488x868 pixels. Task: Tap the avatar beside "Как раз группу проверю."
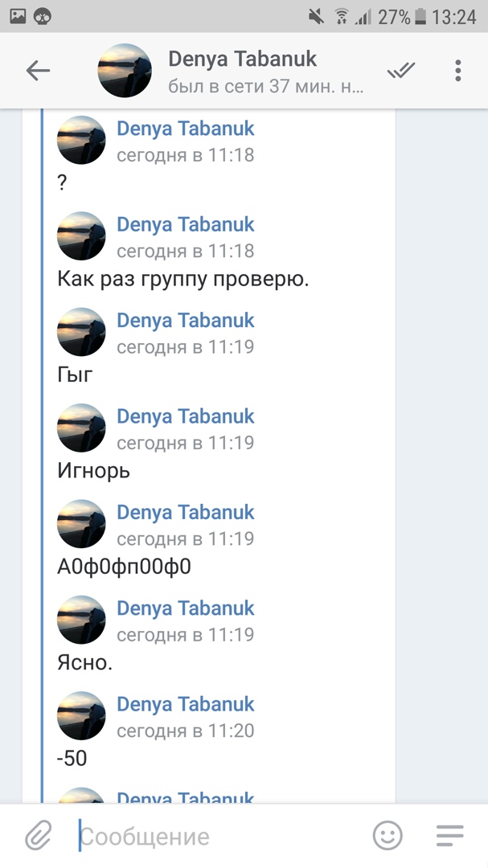tap(81, 236)
